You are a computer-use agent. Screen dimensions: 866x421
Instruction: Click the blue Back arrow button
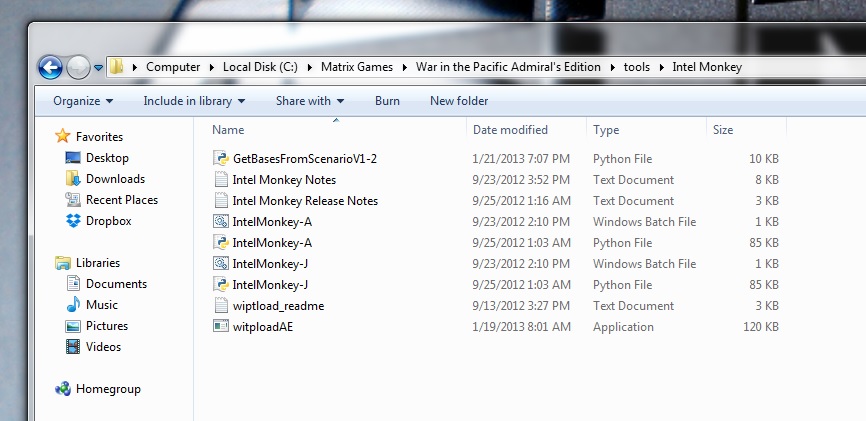click(50, 68)
